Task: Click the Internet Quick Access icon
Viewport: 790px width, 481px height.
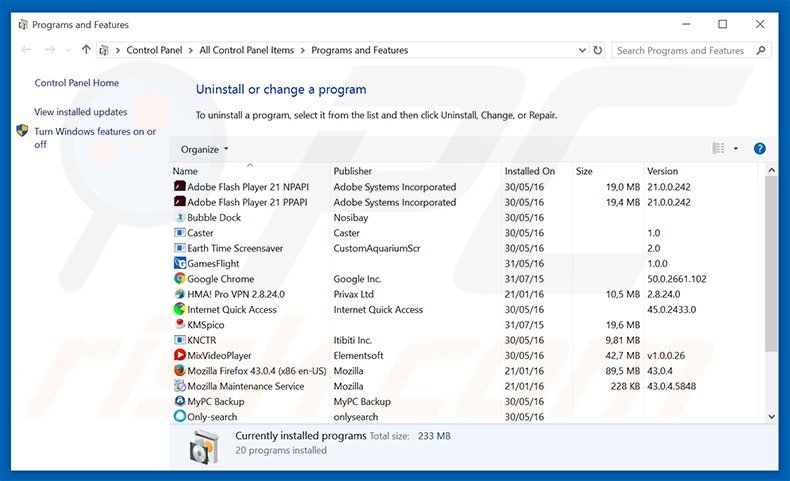Action: 179,309
